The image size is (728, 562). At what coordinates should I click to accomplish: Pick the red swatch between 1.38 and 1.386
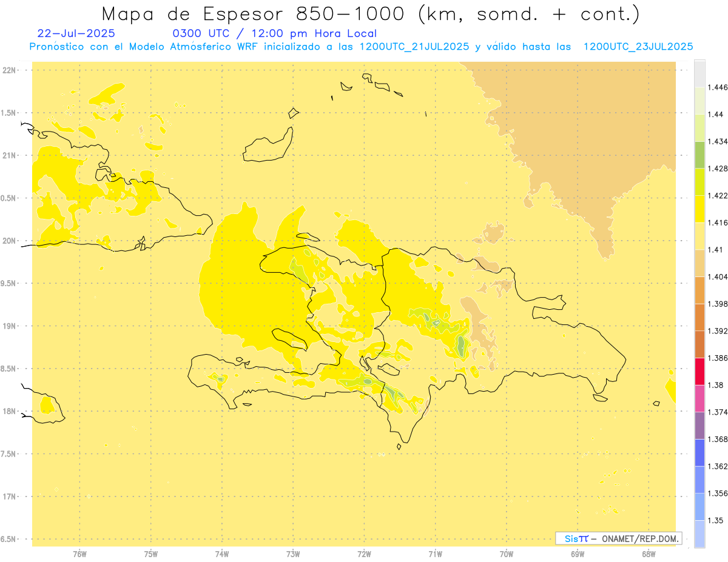pos(699,371)
